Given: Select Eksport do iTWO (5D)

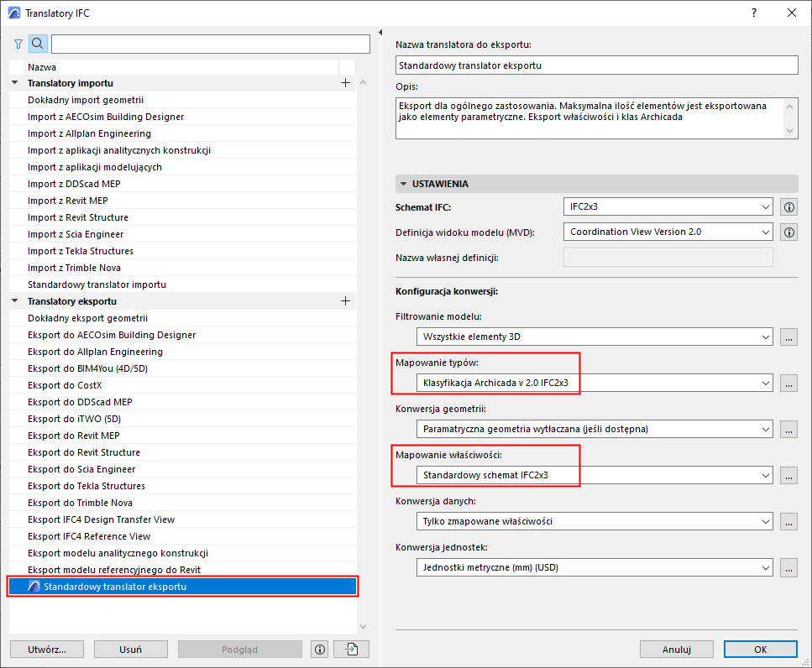Looking at the screenshot, I should [x=183, y=419].
